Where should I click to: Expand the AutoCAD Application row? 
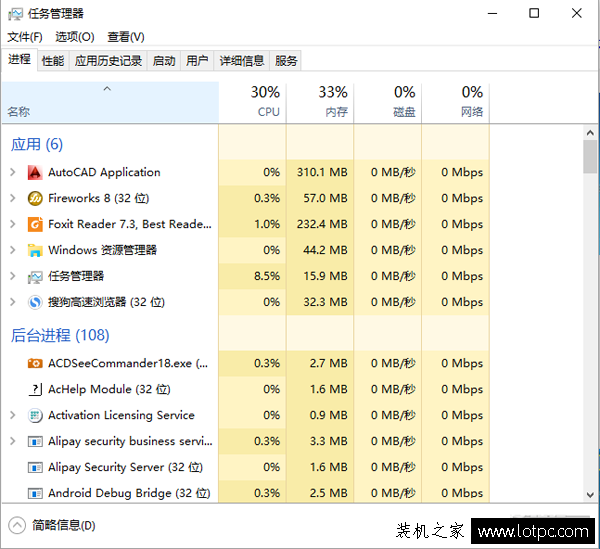(13, 172)
